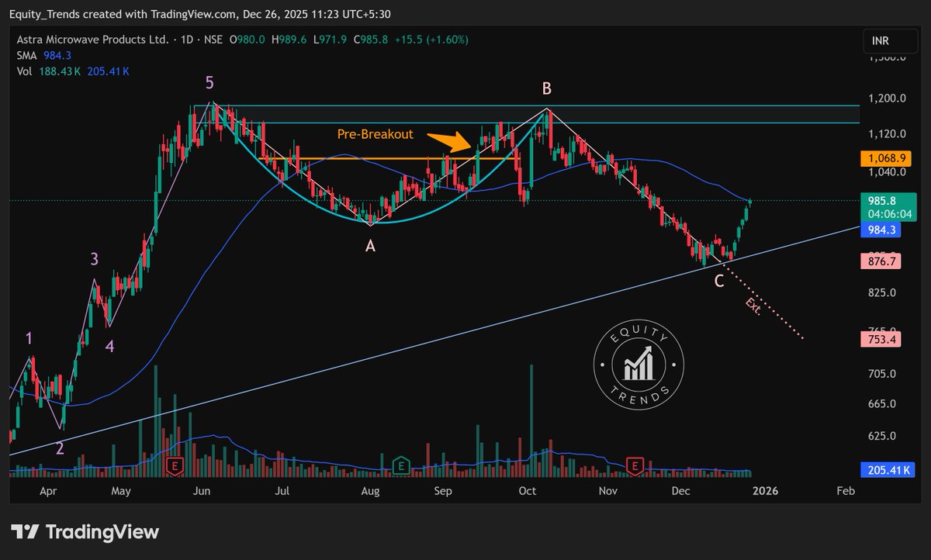Select wave label 3
The height and width of the screenshot is (560, 931).
94,259
